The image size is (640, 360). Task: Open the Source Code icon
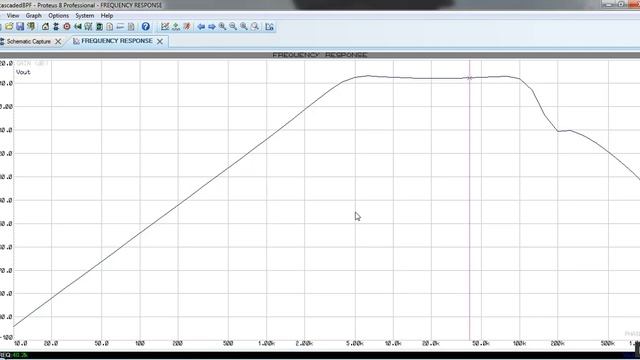[x=120, y=27]
